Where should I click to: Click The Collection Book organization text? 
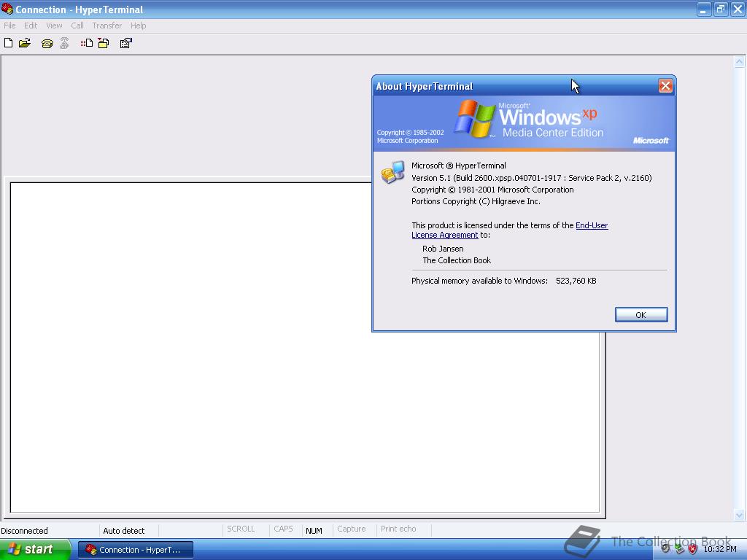(x=457, y=260)
